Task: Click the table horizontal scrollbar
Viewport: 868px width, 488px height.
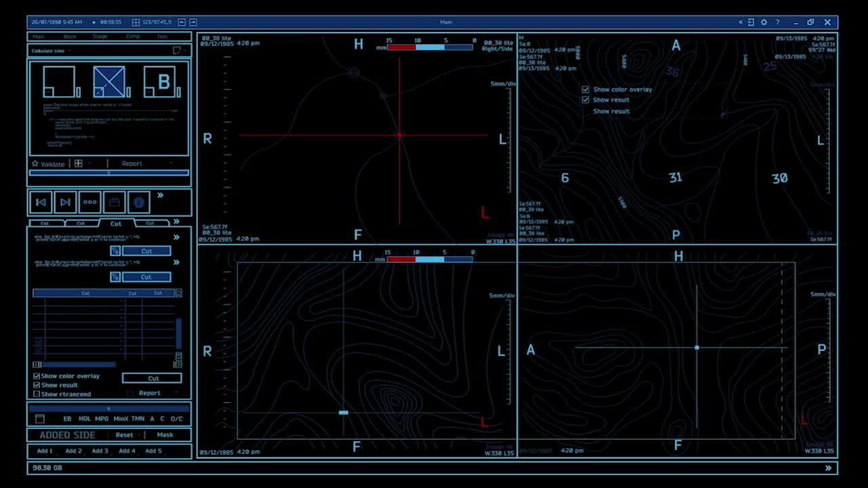Action: (79, 365)
